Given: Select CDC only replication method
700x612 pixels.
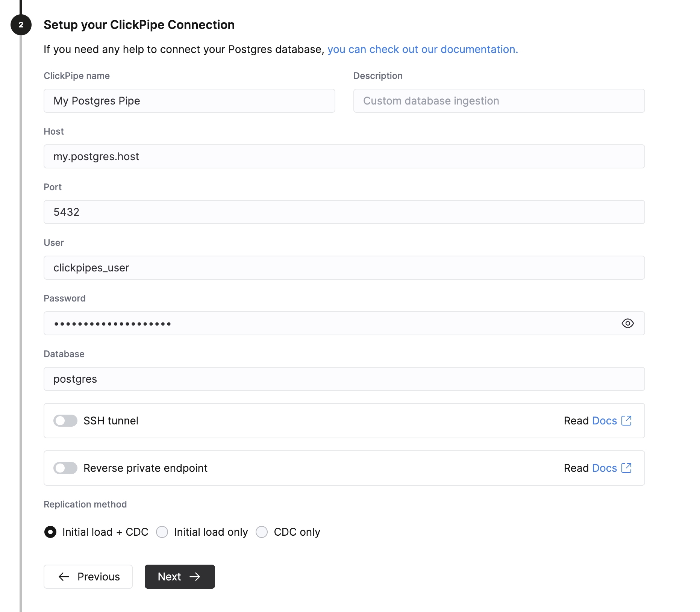Looking at the screenshot, I should [262, 532].
